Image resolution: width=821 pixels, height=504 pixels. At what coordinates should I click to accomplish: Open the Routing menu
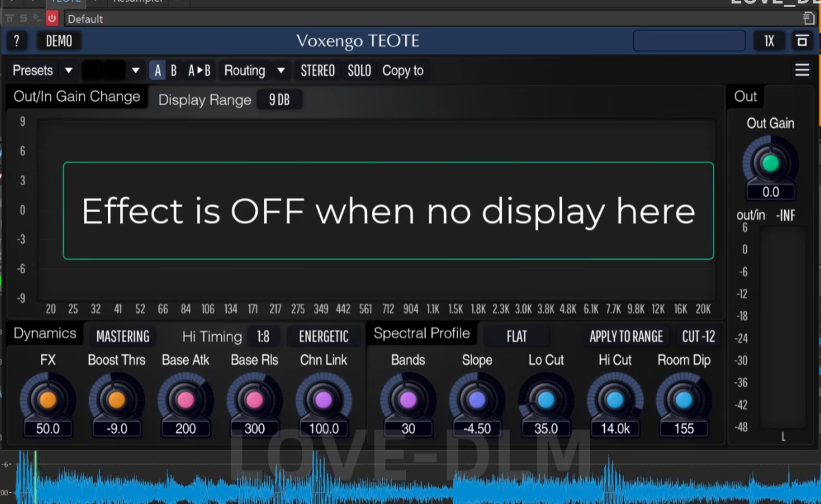244,71
